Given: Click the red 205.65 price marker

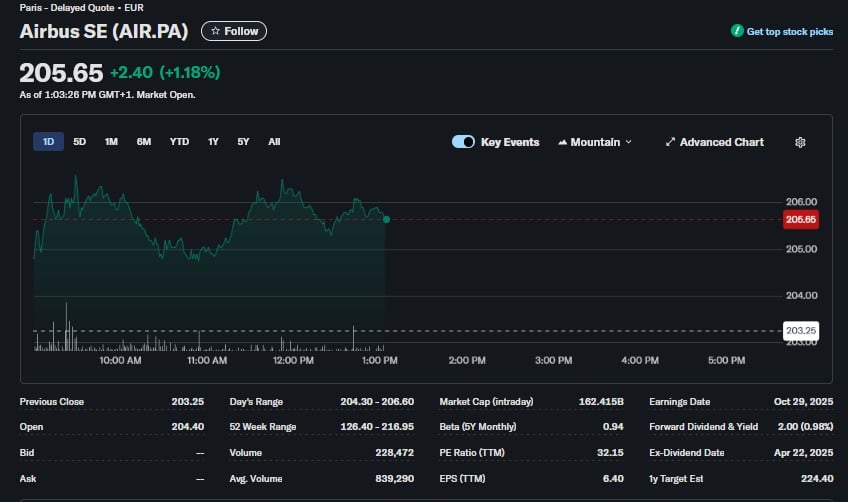Looking at the screenshot, I should 801,220.
